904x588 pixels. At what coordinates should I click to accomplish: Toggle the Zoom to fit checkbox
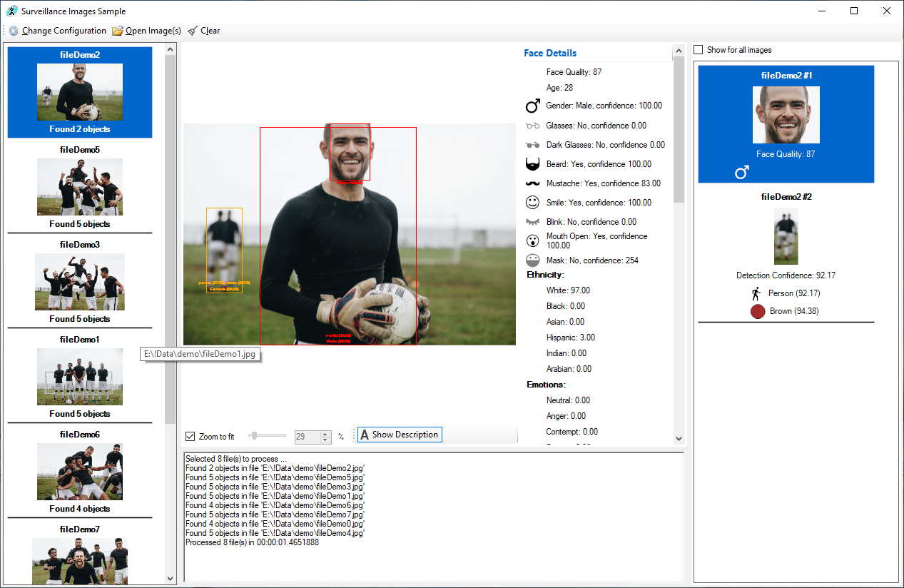[x=191, y=437]
